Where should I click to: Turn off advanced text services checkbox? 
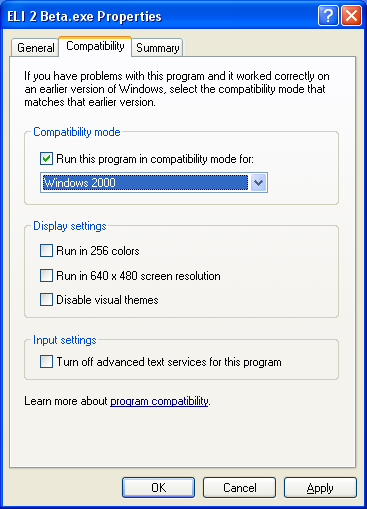[x=46, y=361]
